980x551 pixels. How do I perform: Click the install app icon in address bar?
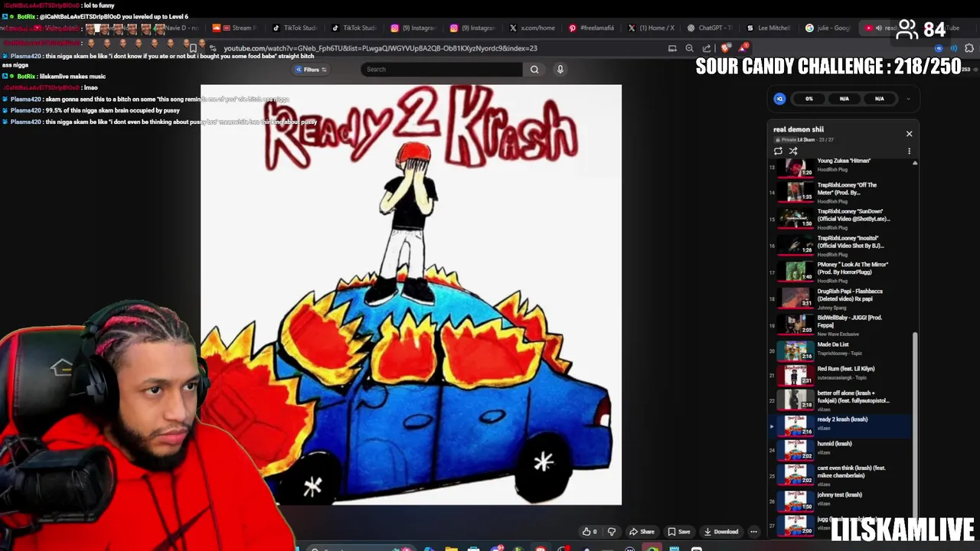coord(672,48)
